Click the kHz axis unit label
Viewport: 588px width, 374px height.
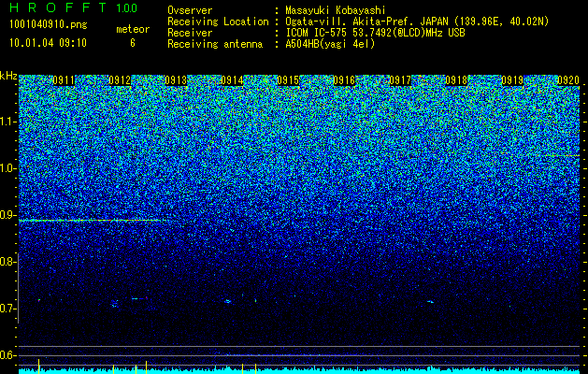point(8,76)
